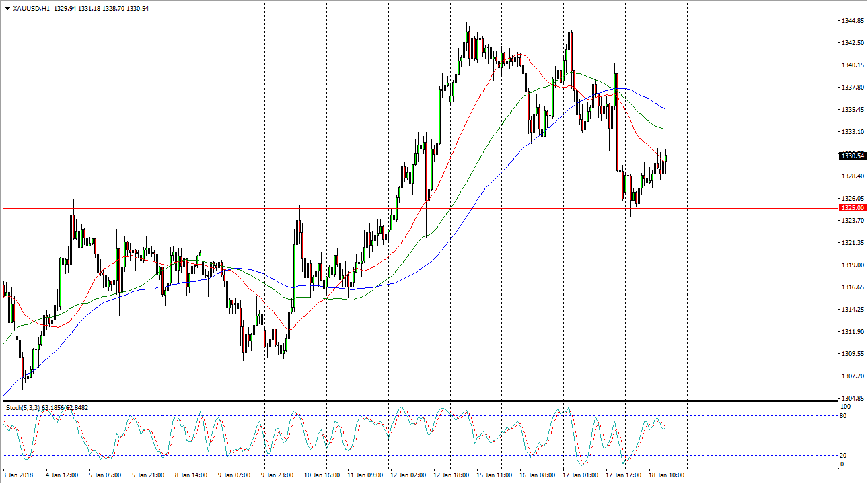
Task: Click the 100 label on the stochastic scale
Action: pyautogui.click(x=846, y=407)
